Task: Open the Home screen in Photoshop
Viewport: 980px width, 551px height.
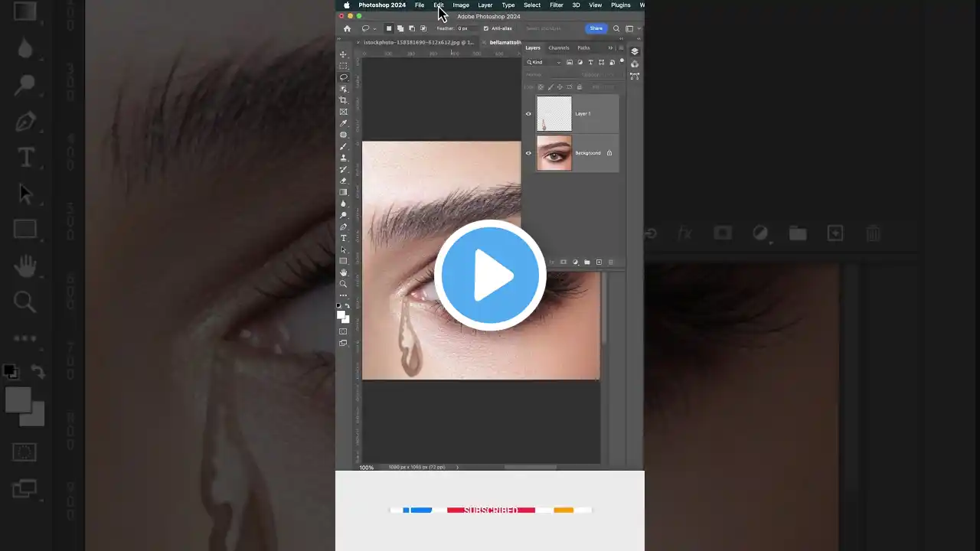Action: pyautogui.click(x=347, y=28)
